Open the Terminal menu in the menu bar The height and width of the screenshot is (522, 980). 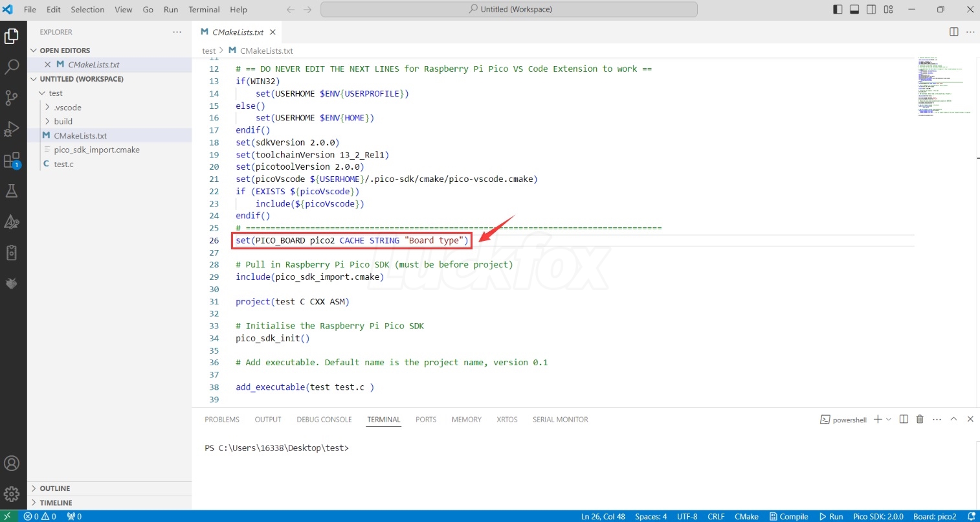[204, 9]
